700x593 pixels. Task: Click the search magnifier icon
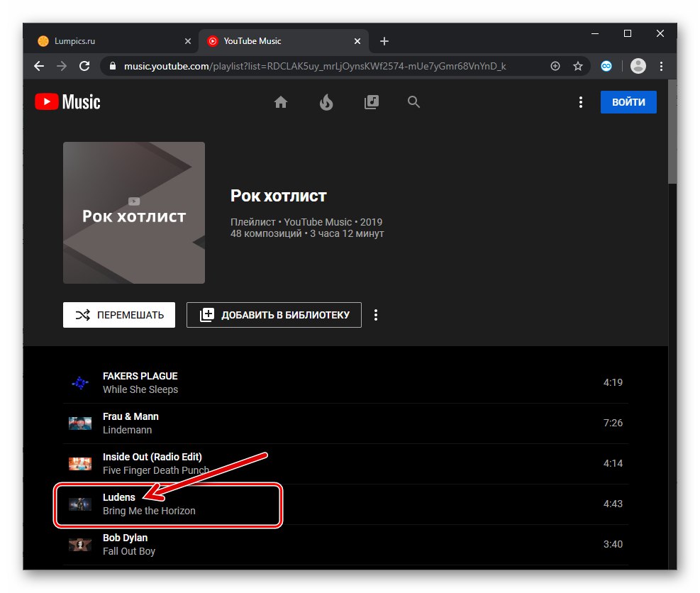[x=414, y=102]
